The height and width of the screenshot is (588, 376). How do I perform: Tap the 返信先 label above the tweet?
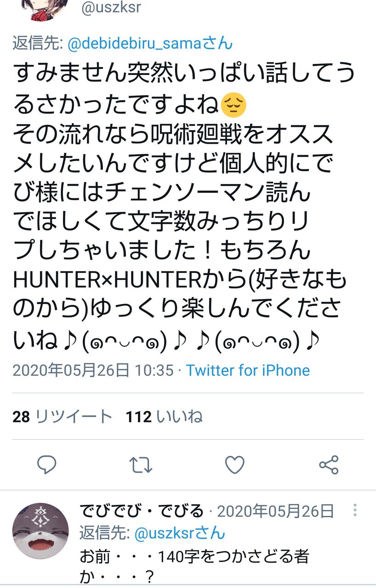point(38,44)
